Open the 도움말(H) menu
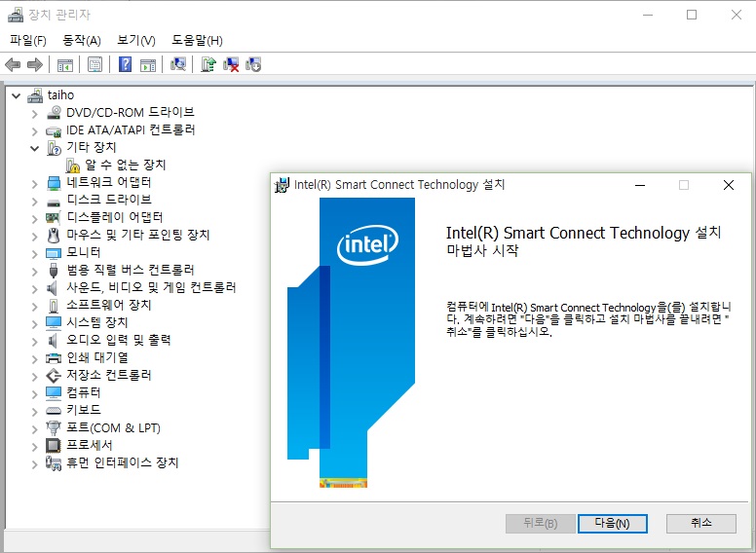The height and width of the screenshot is (553, 756). pyautogui.click(x=197, y=41)
